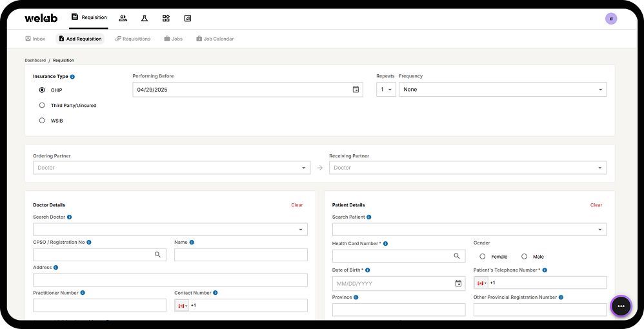Click the Other Provincial Registration Number field
The width and height of the screenshot is (644, 329).
(x=540, y=310)
